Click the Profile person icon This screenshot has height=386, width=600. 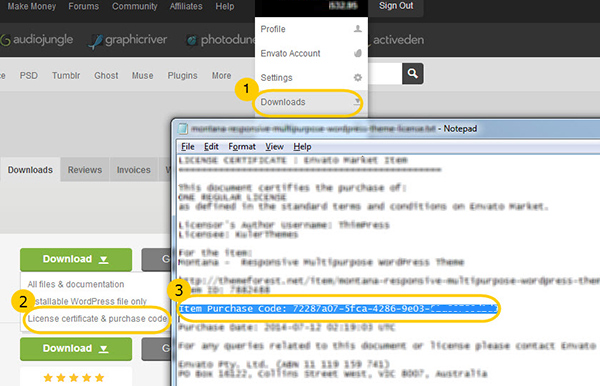[x=357, y=29]
